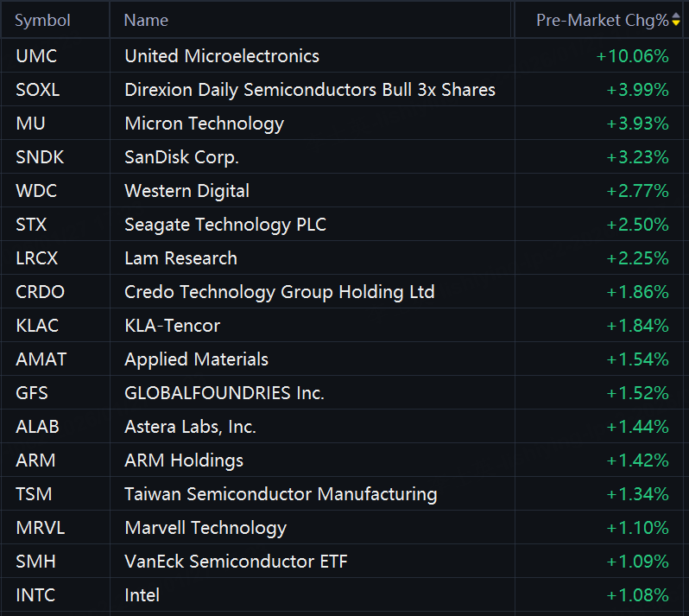The height and width of the screenshot is (616, 689).
Task: Select Lam Research from the table
Action: (x=180, y=258)
